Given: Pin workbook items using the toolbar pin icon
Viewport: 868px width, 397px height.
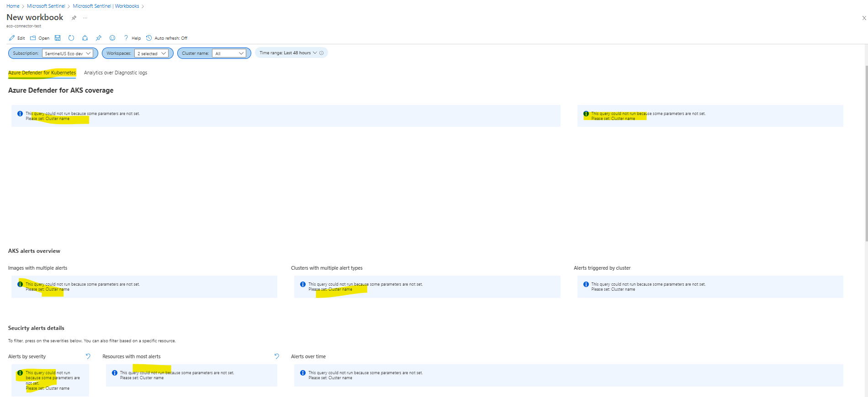Looking at the screenshot, I should (x=99, y=38).
